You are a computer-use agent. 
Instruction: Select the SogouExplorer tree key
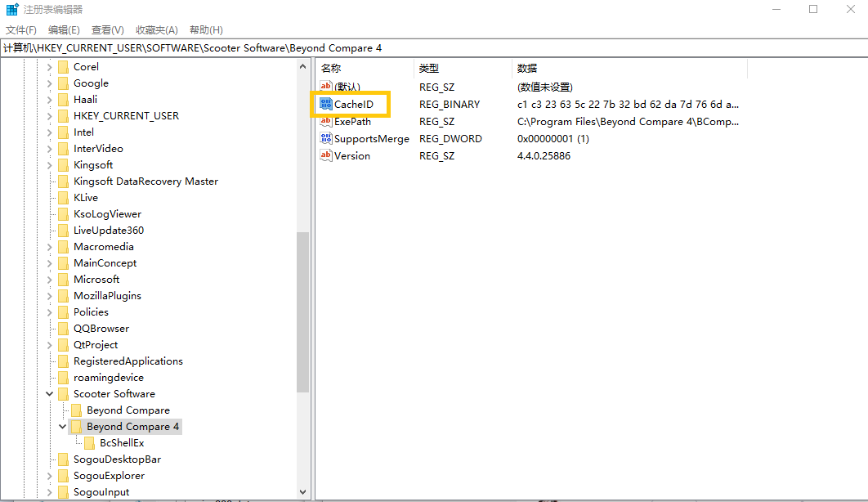(109, 476)
